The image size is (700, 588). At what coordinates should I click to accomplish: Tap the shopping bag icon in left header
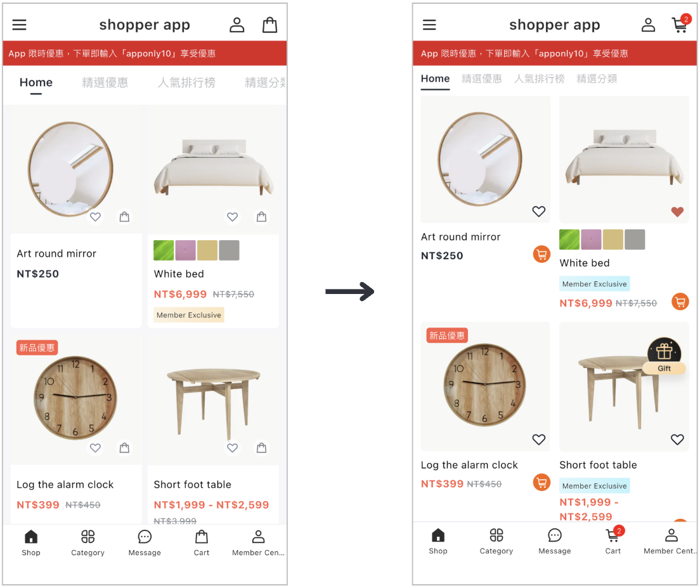pos(269,25)
